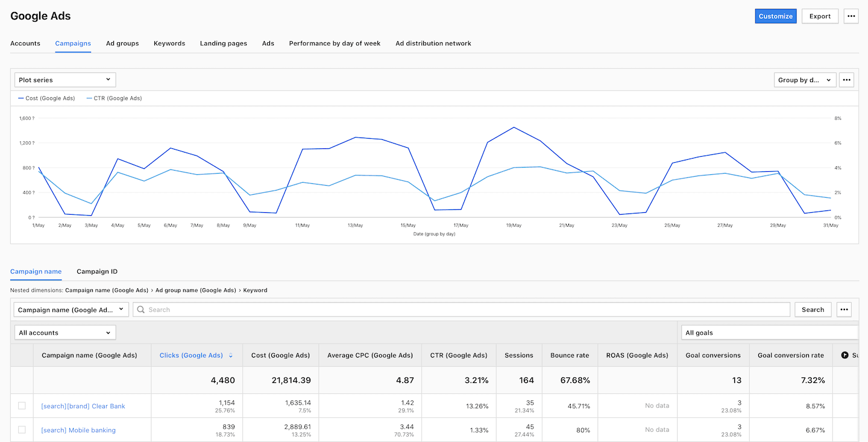The image size is (868, 442).
Task: Click inside the campaign search field
Action: (362, 309)
